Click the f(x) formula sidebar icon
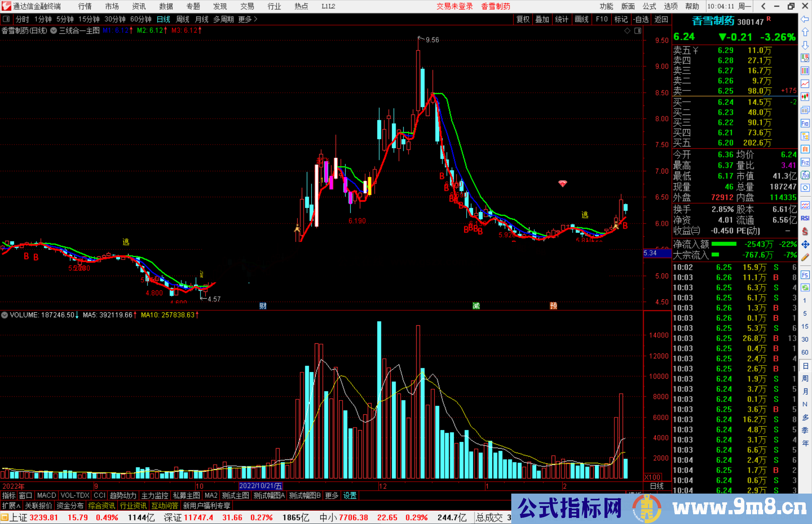Screen dimensions: 812x524 [x=804, y=175]
